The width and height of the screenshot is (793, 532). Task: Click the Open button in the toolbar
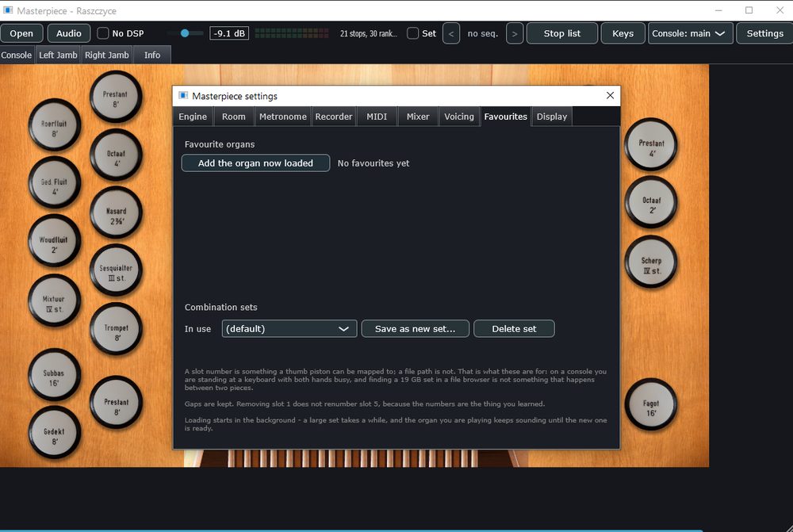(21, 34)
